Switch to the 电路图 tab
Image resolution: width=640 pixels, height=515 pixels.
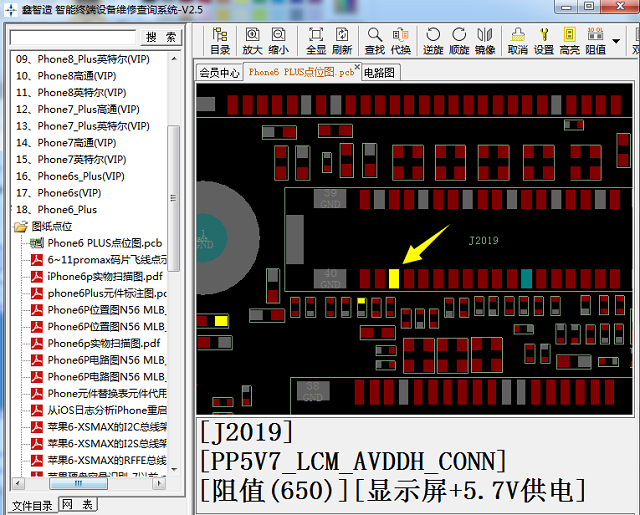pos(380,73)
